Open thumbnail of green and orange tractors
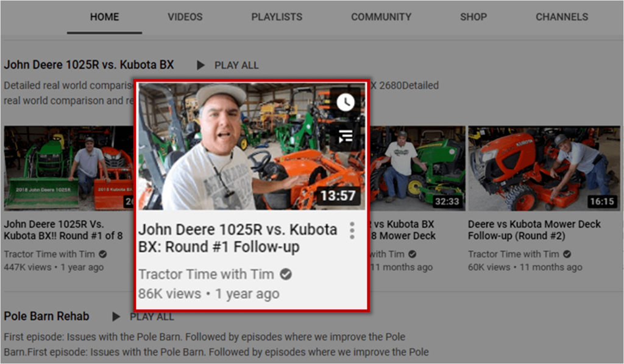Viewport: 624px width, 364px height. tap(68, 169)
